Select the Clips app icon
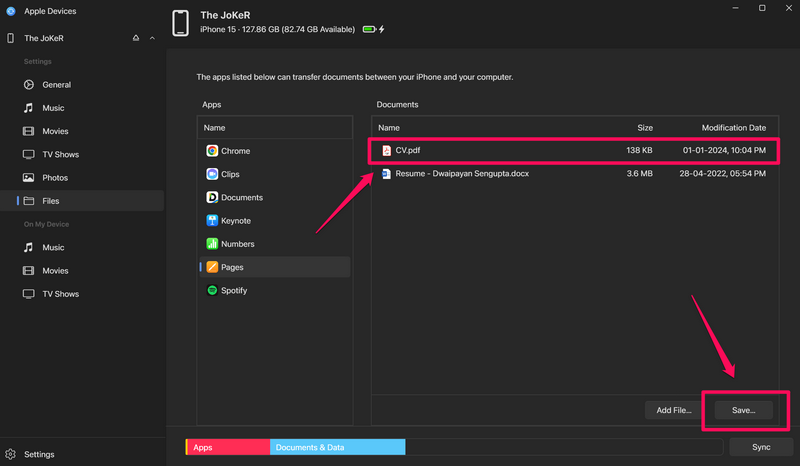Screen dimensions: 800x466 pos(212,174)
